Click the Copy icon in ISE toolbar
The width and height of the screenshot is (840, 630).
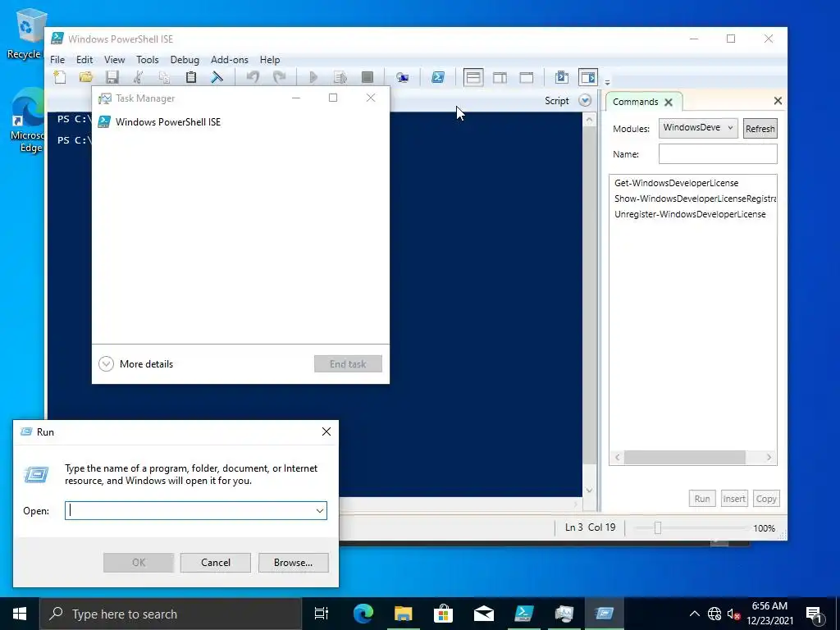[164, 77]
